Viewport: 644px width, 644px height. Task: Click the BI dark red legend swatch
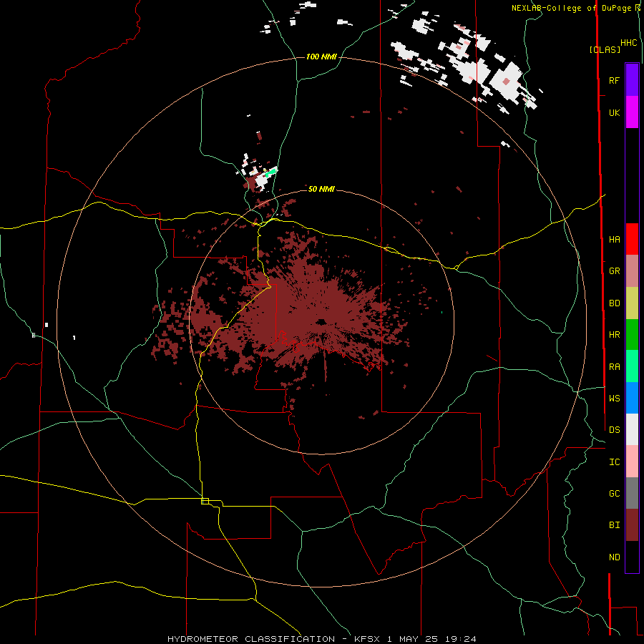[632, 525]
